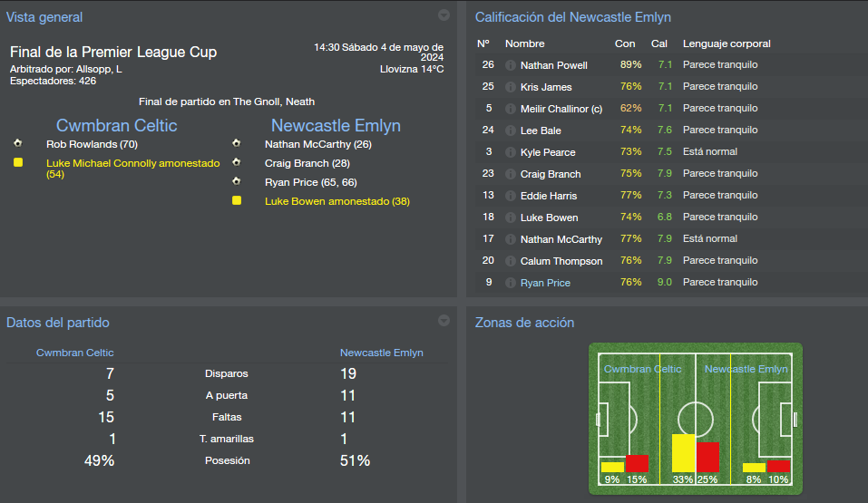Open the Calificación del Newcastle Emlyn panel title

coord(572,17)
